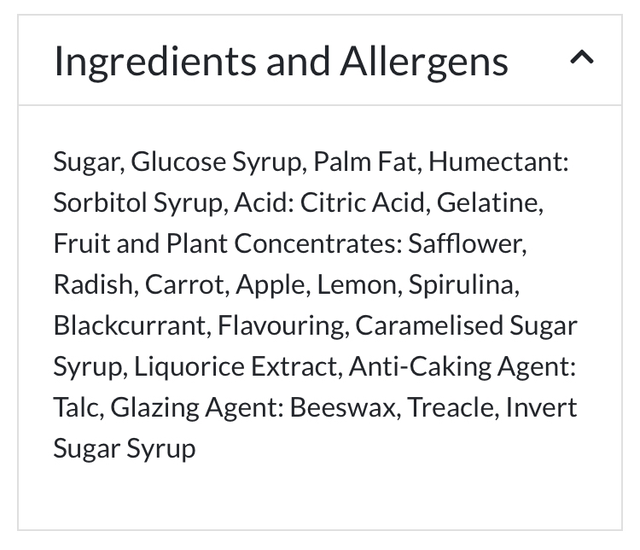Click "Glucose Syrup" in the ingredients text
The image size is (640, 550).
[218, 162]
